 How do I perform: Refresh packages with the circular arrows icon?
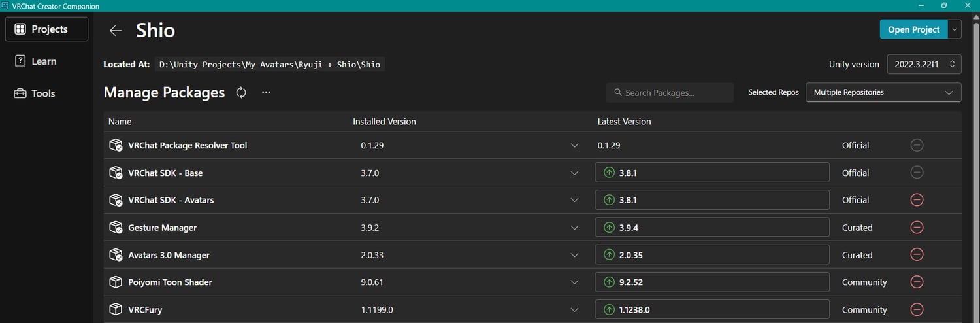click(241, 93)
